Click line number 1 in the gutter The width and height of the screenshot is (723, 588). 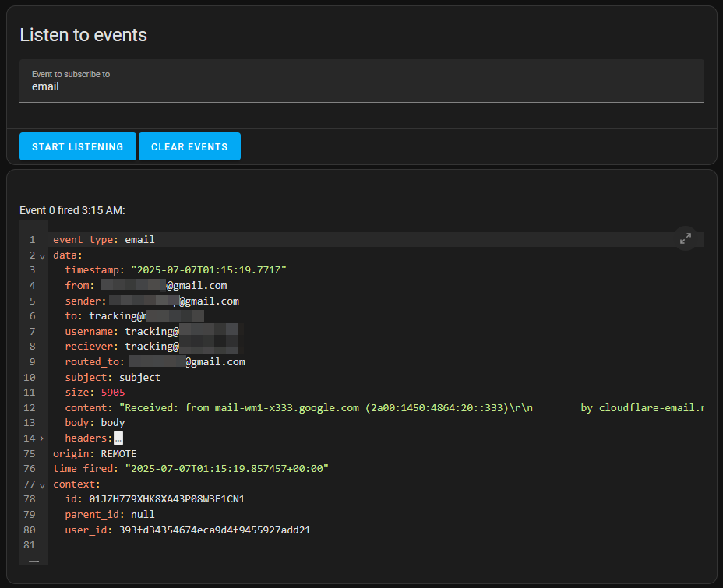click(32, 240)
